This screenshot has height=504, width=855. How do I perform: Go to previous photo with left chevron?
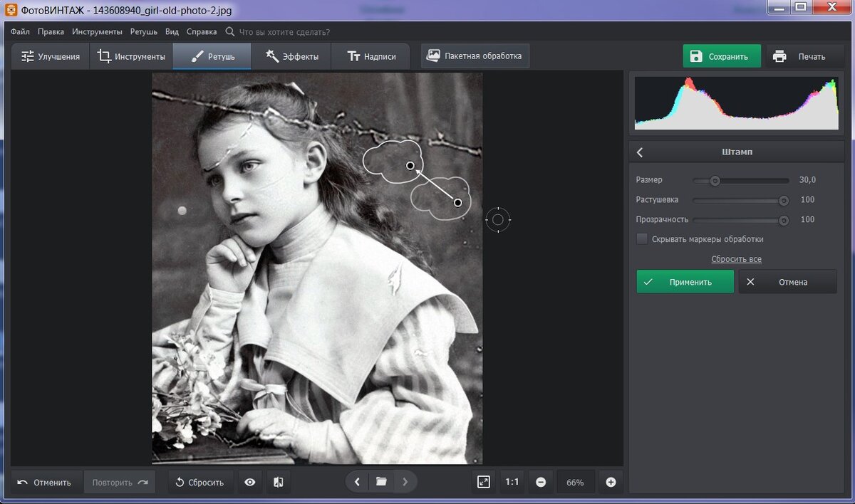tap(357, 482)
